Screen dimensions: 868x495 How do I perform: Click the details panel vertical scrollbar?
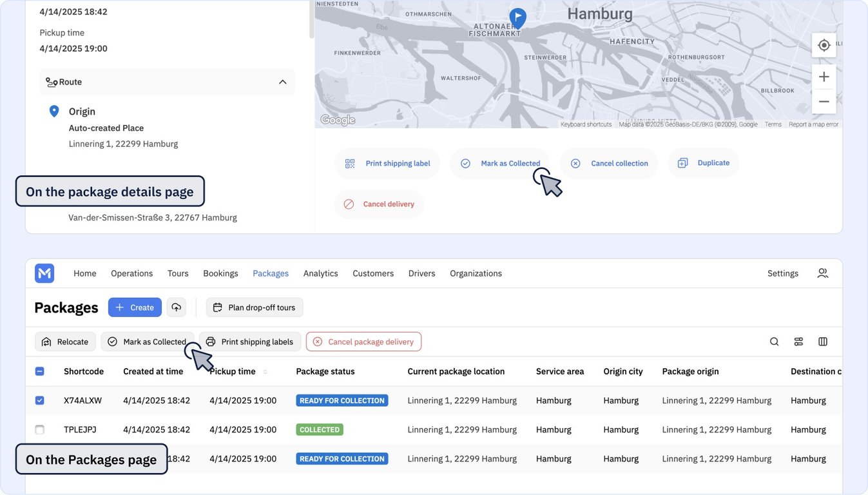(312, 19)
